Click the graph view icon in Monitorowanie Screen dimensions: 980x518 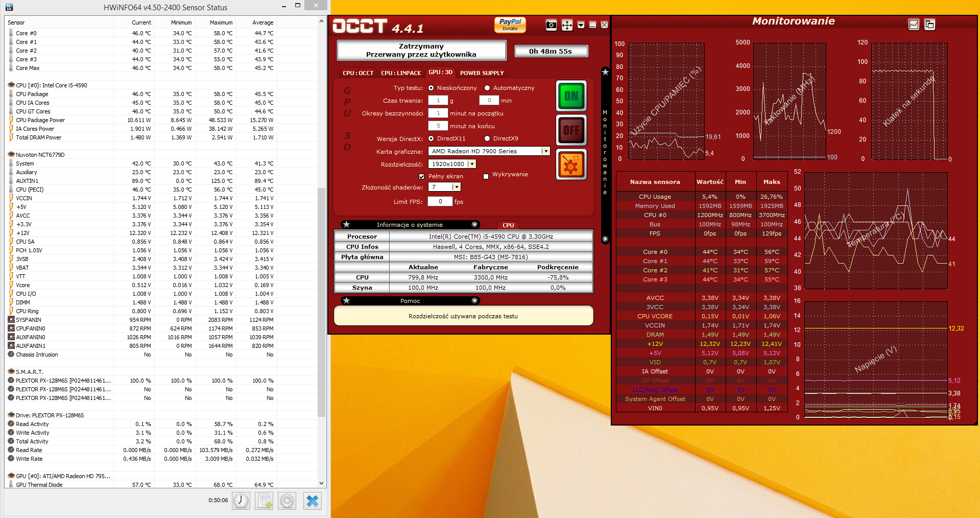point(914,25)
